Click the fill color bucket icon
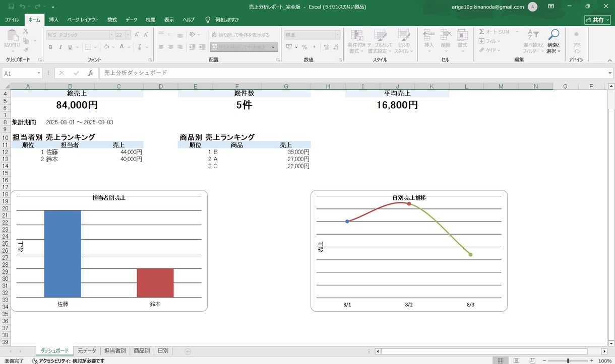The width and height of the screenshot is (615, 364). coord(106,47)
